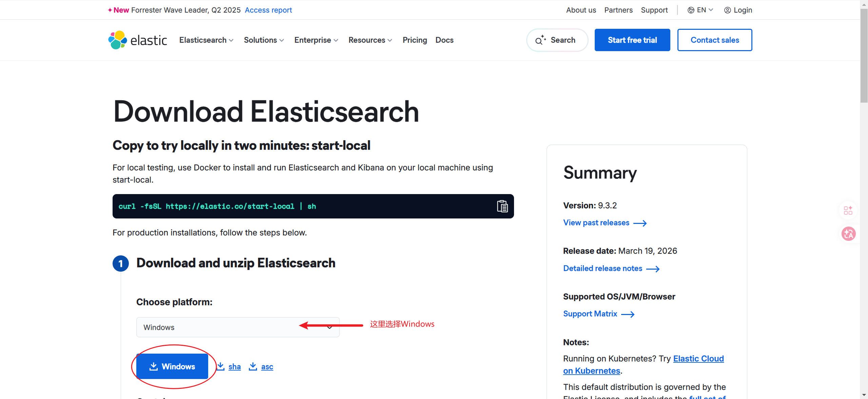The height and width of the screenshot is (399, 868).
Task: Open the pink translate floating icon
Action: tap(848, 234)
